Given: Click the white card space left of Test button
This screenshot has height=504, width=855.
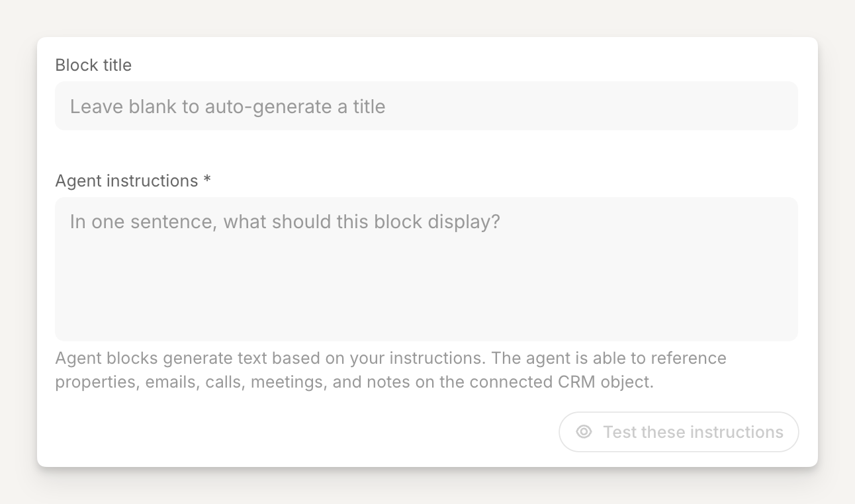Looking at the screenshot, I should coord(298,432).
